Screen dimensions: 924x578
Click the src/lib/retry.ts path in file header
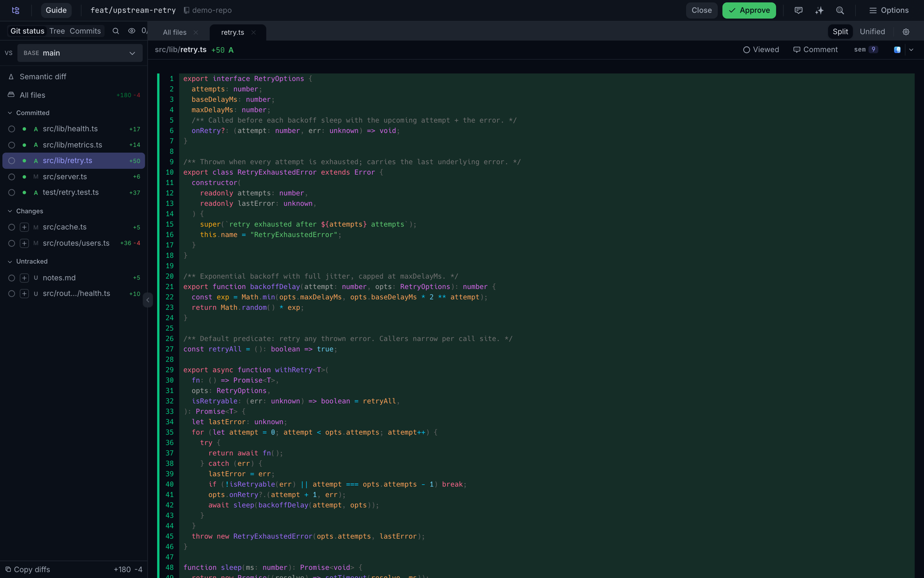(181, 49)
